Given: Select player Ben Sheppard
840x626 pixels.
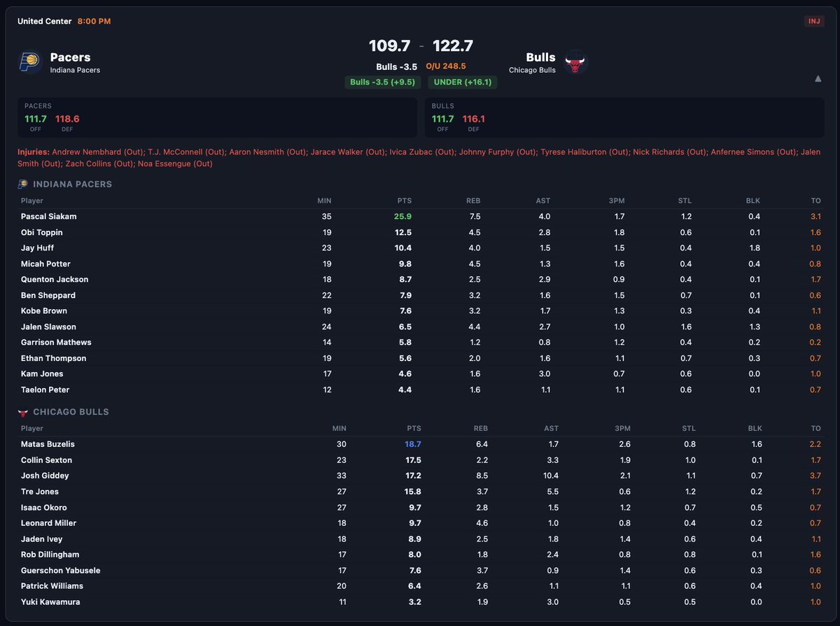Looking at the screenshot, I should point(48,295).
